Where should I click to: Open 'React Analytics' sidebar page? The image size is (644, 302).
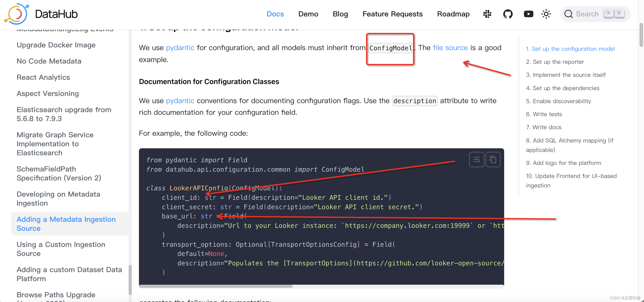43,78
